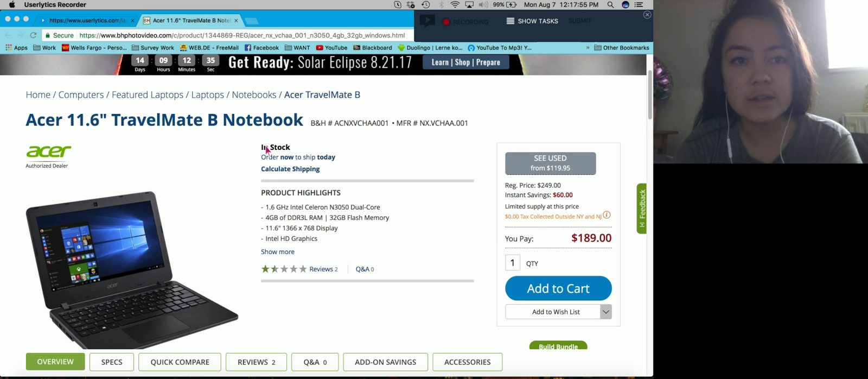Open the WANT bookmarks folder
868x379 pixels.
297,48
